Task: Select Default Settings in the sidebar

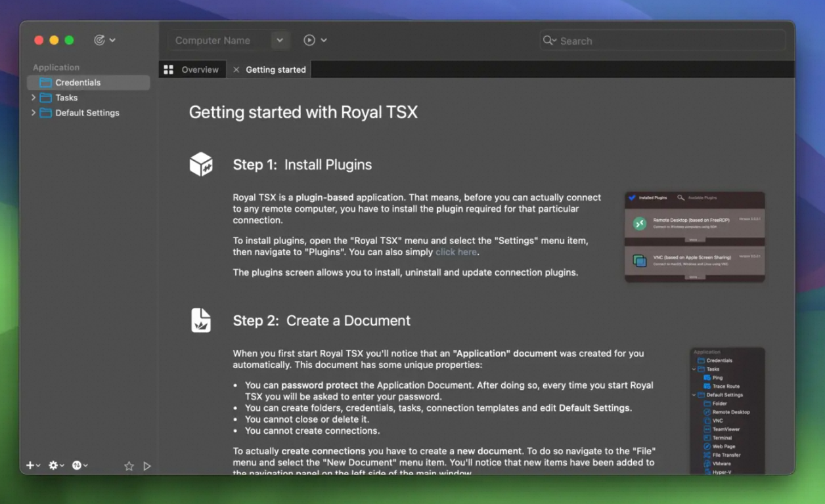Action: [88, 113]
